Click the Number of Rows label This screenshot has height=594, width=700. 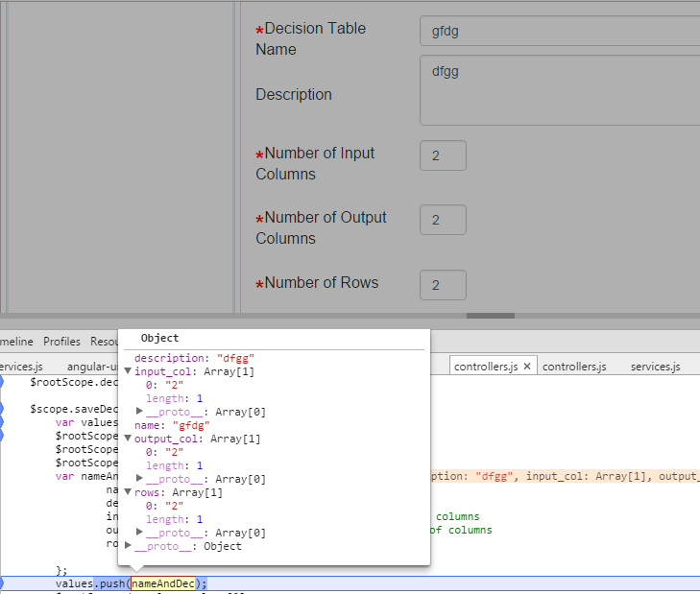(x=317, y=283)
